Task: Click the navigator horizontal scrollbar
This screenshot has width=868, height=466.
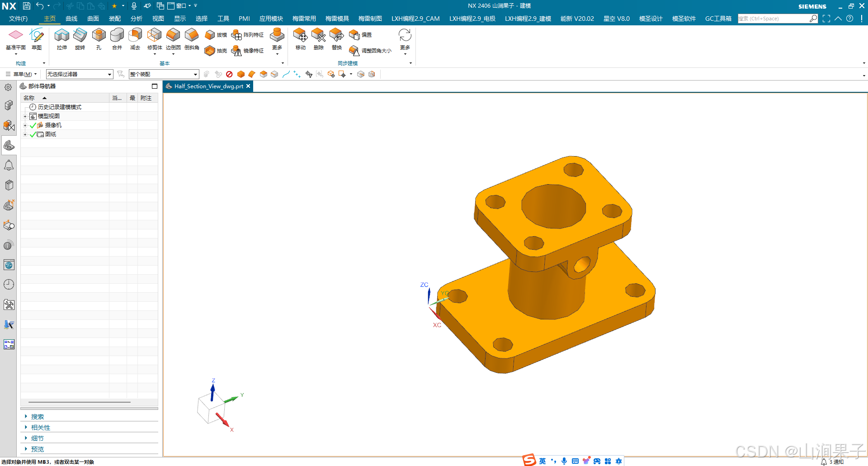Action: [80, 402]
